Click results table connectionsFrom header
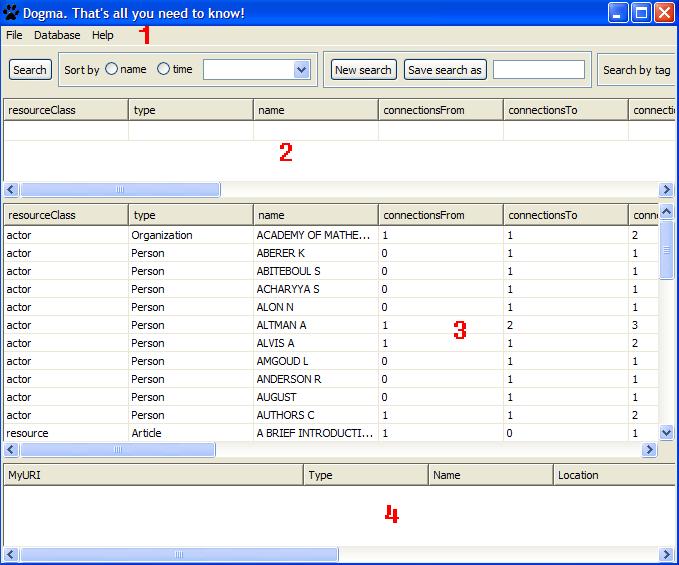The height and width of the screenshot is (565, 679). (x=441, y=215)
